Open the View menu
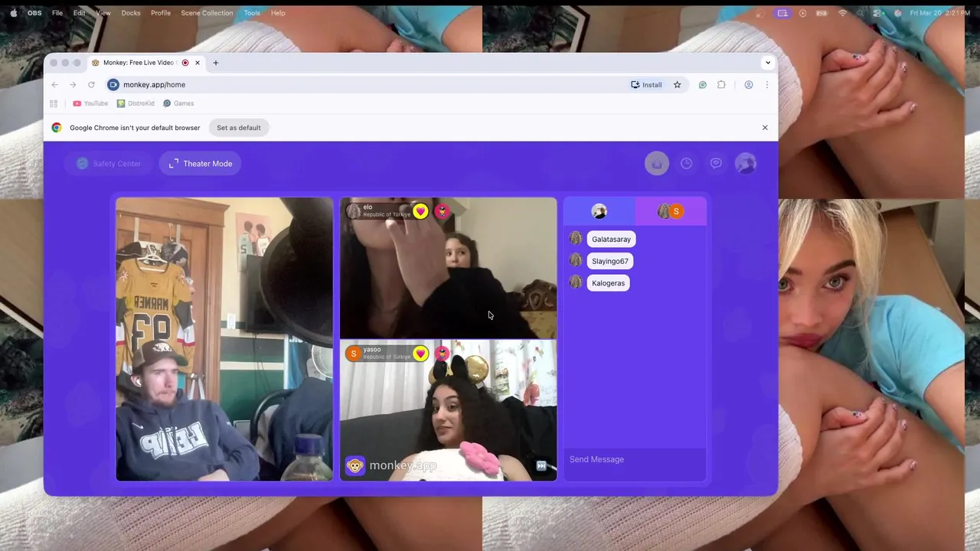The width and height of the screenshot is (980, 551). point(103,13)
